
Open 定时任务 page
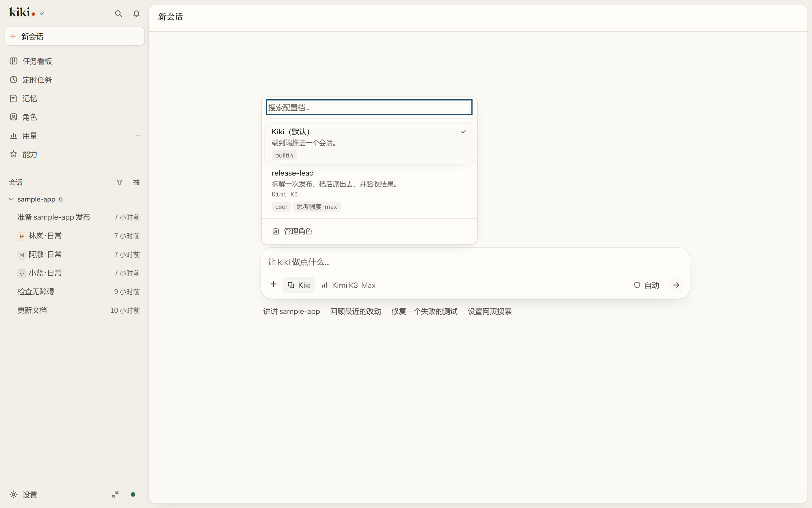pos(74,80)
